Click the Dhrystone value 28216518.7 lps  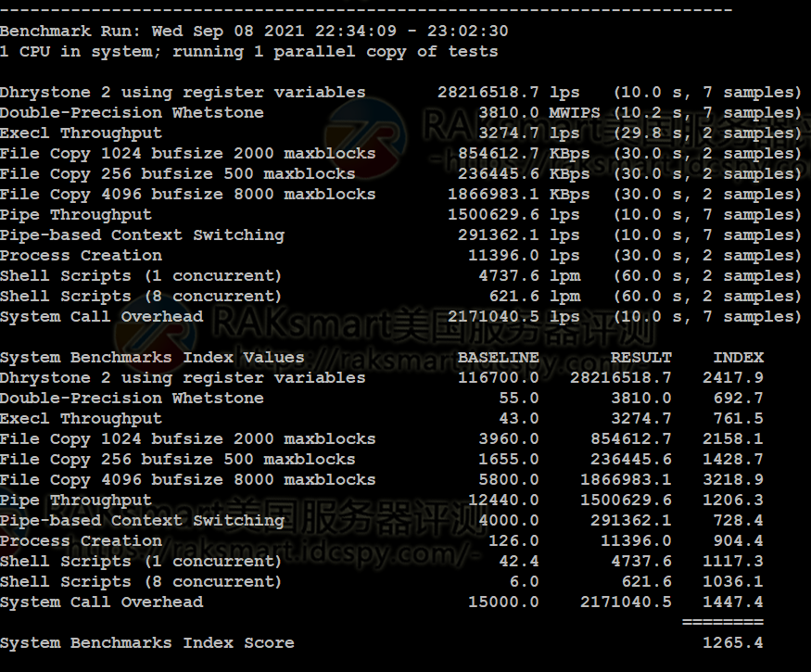509,93
